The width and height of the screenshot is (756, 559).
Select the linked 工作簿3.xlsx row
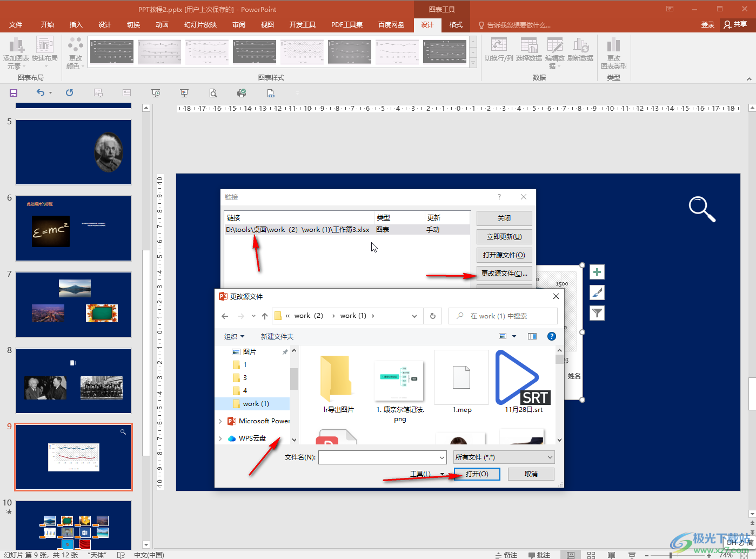pyautogui.click(x=347, y=230)
